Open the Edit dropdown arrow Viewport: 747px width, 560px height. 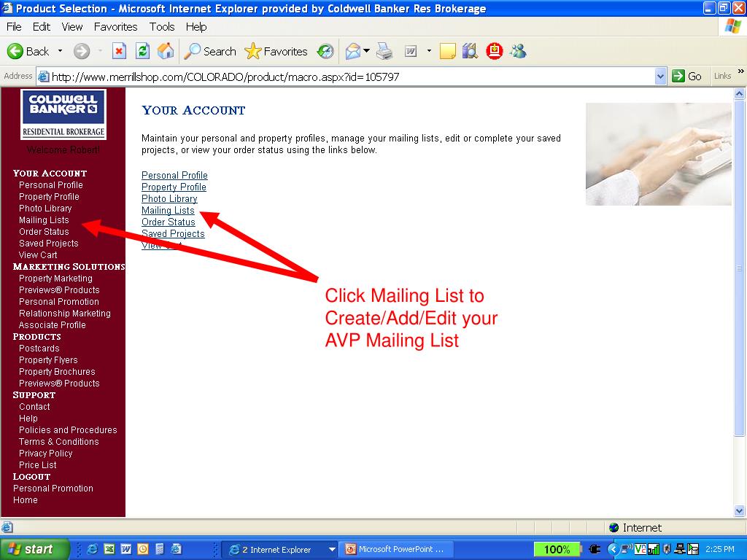coord(429,51)
